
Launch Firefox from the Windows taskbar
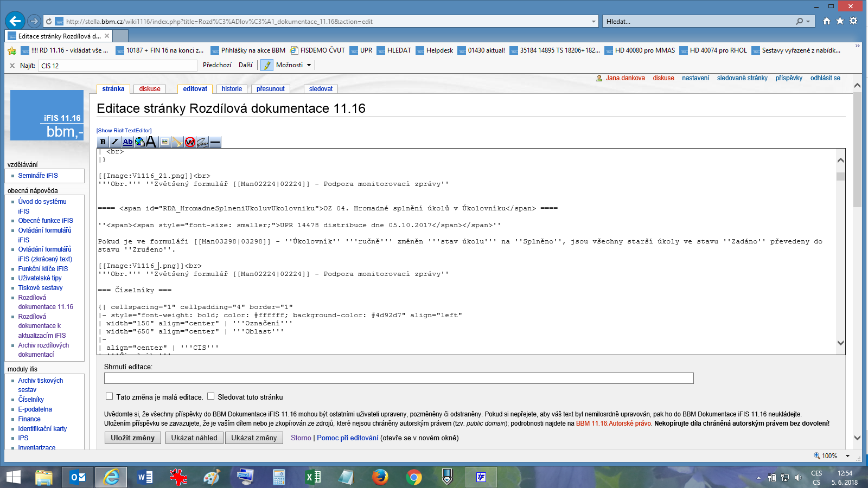(380, 477)
